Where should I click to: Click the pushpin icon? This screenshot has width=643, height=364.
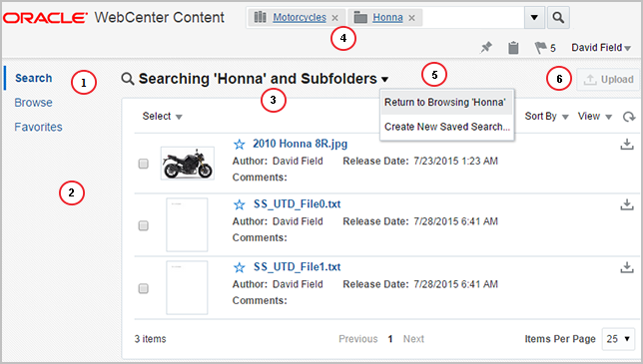click(486, 48)
